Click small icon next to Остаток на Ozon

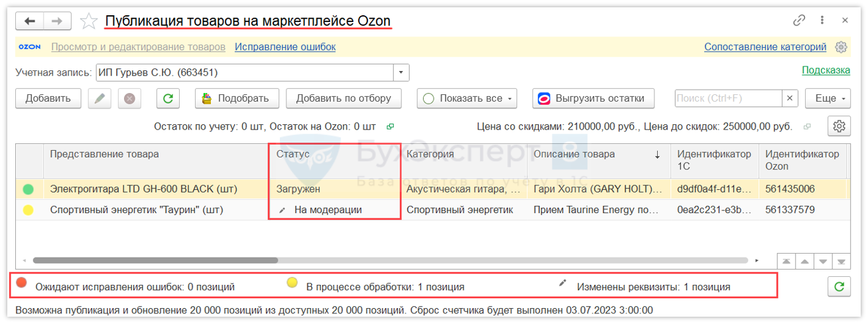(391, 126)
